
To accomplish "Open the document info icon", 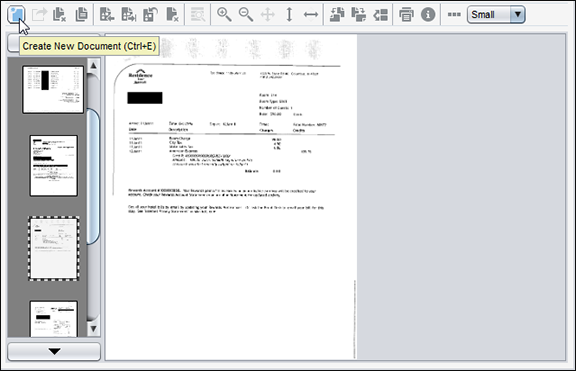I will [x=428, y=15].
